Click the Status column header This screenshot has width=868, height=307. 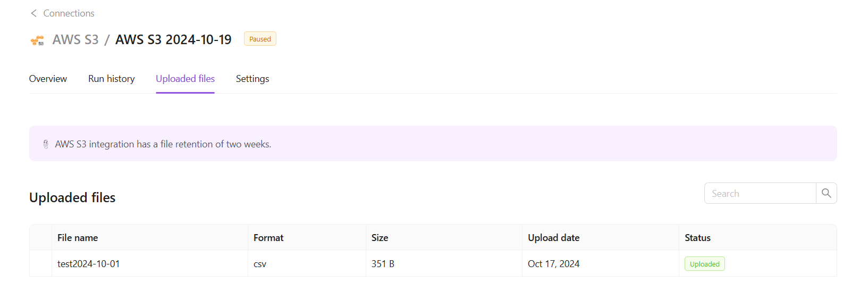point(697,238)
